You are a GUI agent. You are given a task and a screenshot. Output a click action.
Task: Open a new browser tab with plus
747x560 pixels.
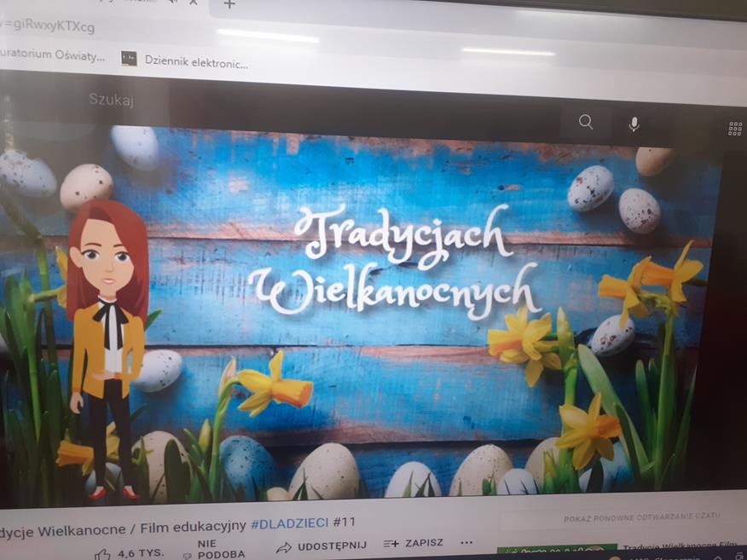[x=229, y=4]
